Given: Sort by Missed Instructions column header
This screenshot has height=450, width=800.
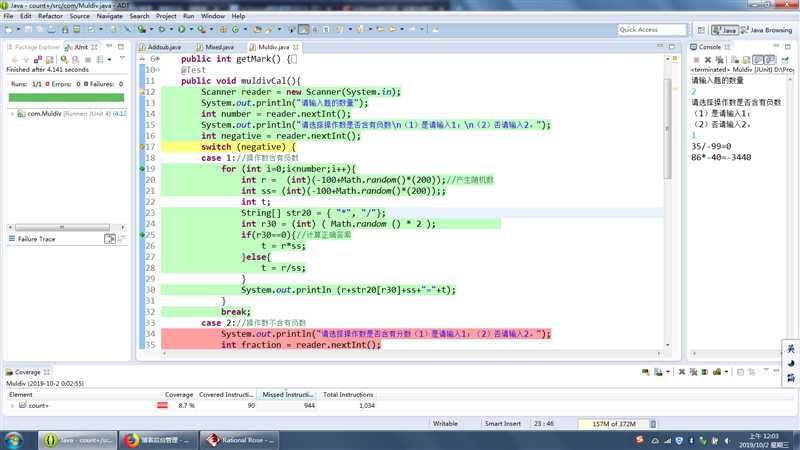Looking at the screenshot, I should coord(287,394).
